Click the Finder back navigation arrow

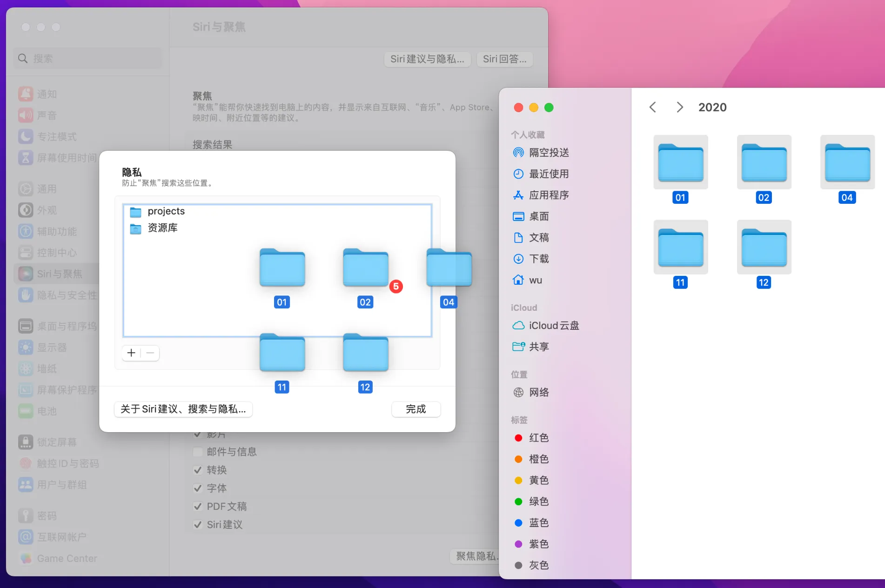pyautogui.click(x=652, y=107)
